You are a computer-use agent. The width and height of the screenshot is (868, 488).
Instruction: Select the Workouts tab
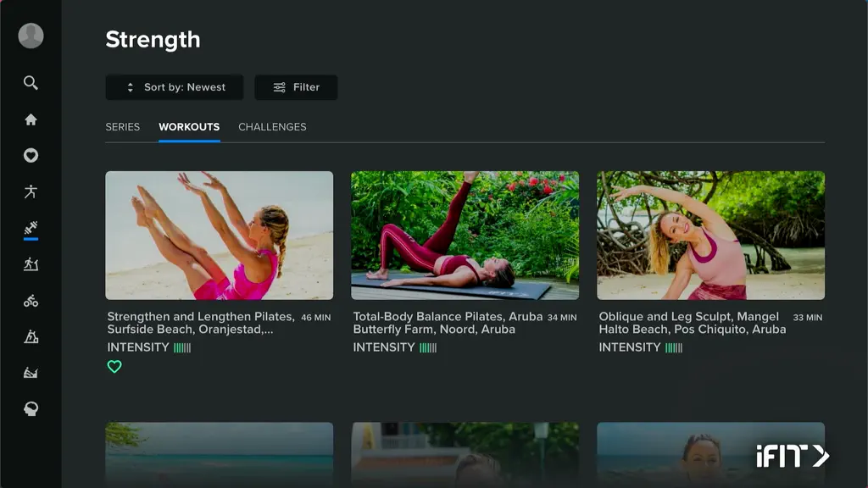pos(189,127)
